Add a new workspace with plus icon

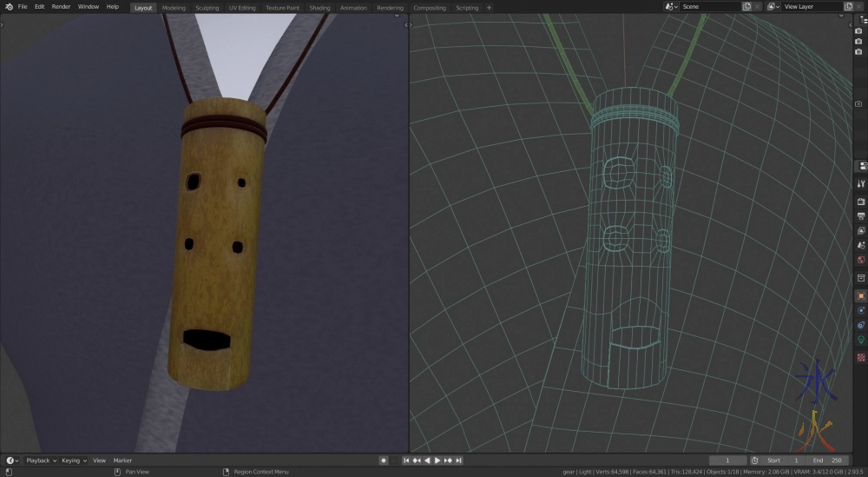(x=489, y=8)
